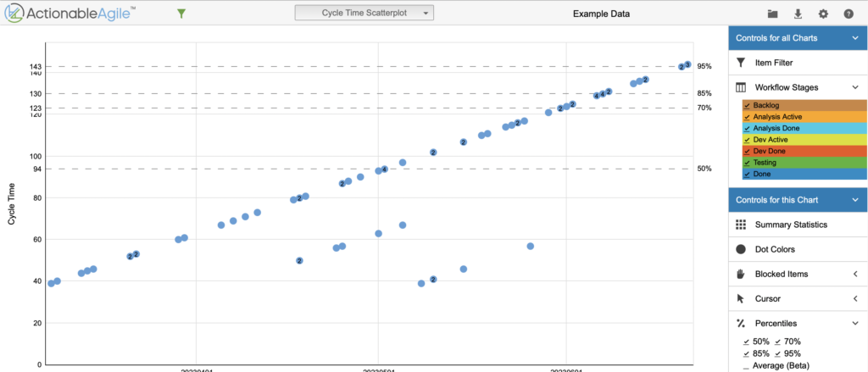
Task: Toggle the 95% percentile checkbox
Action: click(777, 353)
